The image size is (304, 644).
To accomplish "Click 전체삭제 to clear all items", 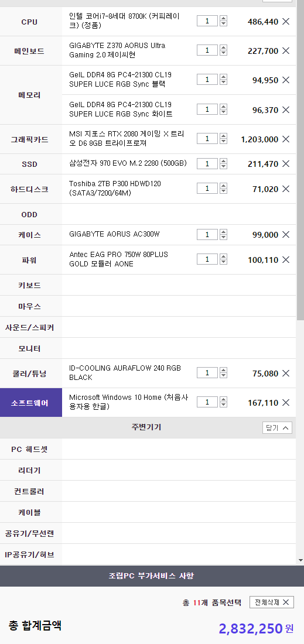I will coord(272,602).
